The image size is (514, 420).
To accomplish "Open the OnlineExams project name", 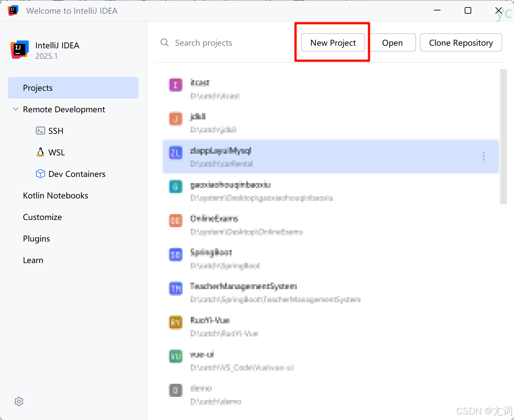I will coord(214,218).
